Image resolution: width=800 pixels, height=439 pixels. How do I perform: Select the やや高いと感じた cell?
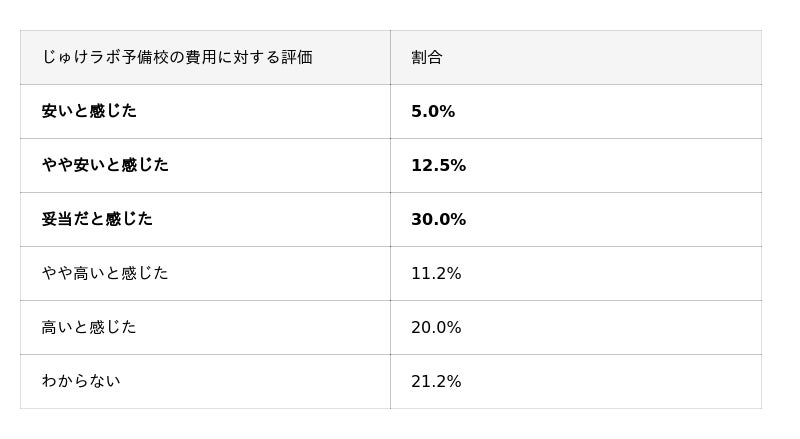105,274
